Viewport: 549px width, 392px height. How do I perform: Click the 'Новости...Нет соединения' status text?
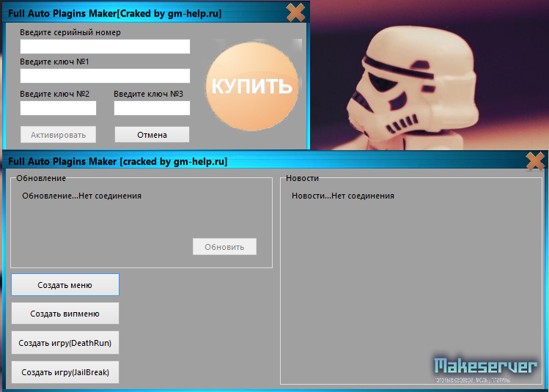(x=343, y=196)
